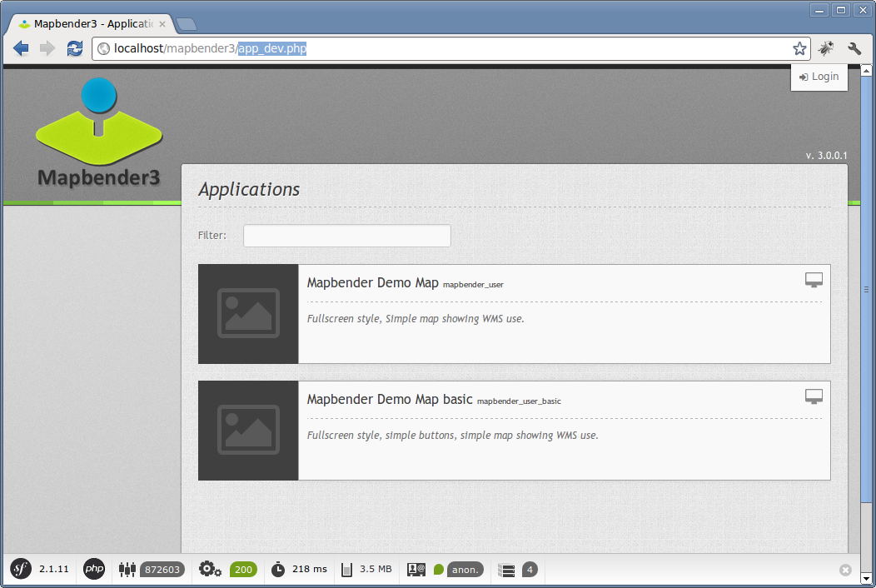
Task: Click the memory usage icon
Action: coord(346,570)
